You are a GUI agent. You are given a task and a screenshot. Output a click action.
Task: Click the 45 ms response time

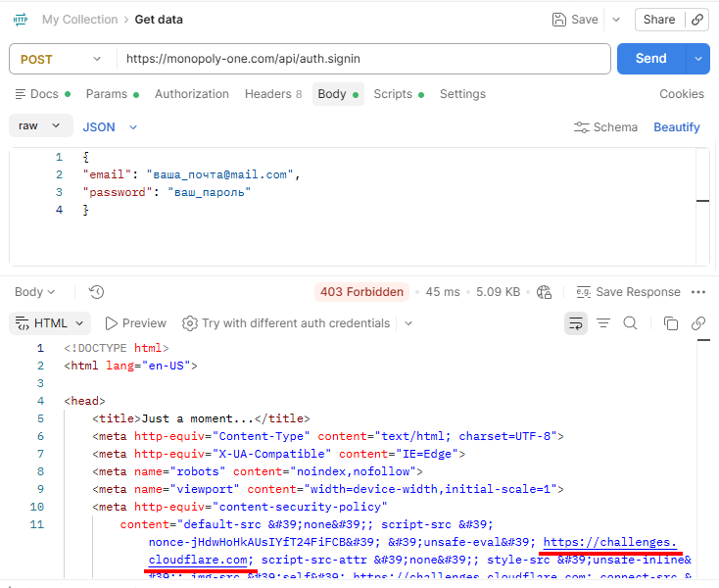443,292
